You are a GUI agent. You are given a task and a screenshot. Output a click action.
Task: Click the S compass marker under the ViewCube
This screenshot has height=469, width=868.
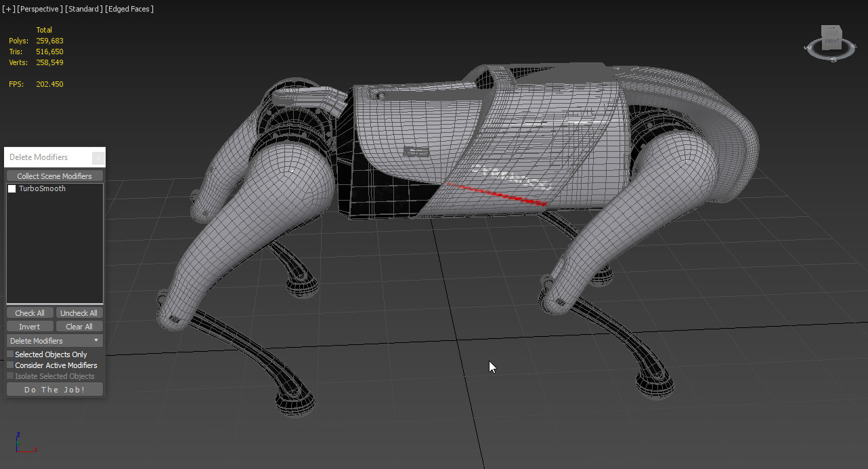(833, 60)
